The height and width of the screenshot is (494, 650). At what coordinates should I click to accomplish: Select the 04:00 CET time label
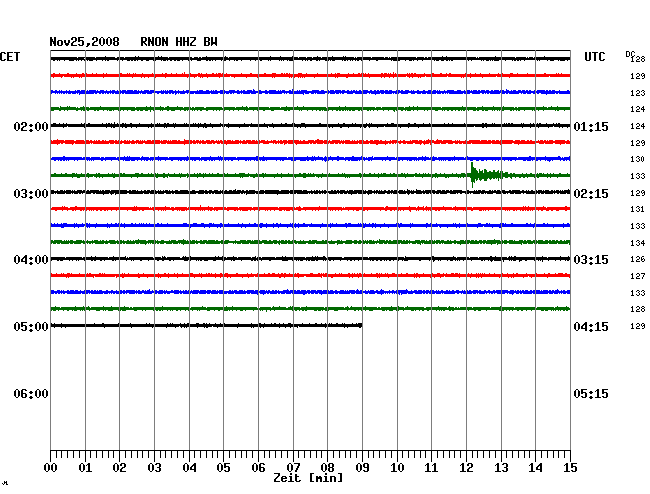tap(31, 260)
